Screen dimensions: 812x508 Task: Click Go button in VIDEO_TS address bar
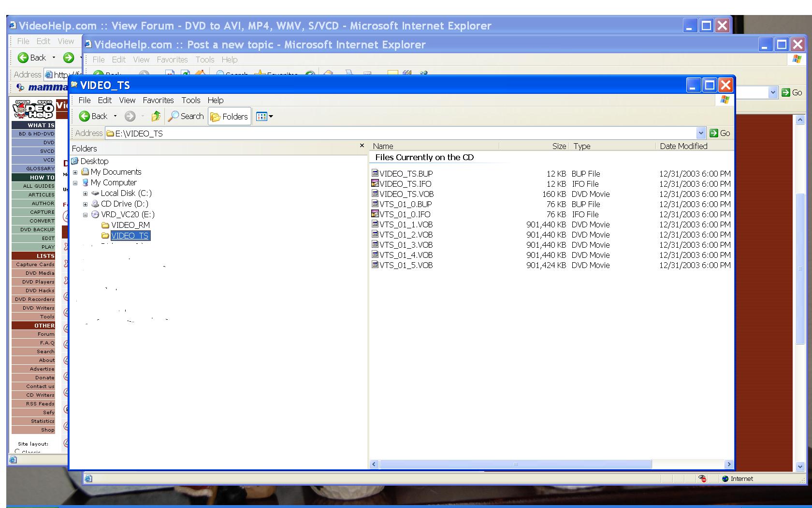pyautogui.click(x=720, y=133)
